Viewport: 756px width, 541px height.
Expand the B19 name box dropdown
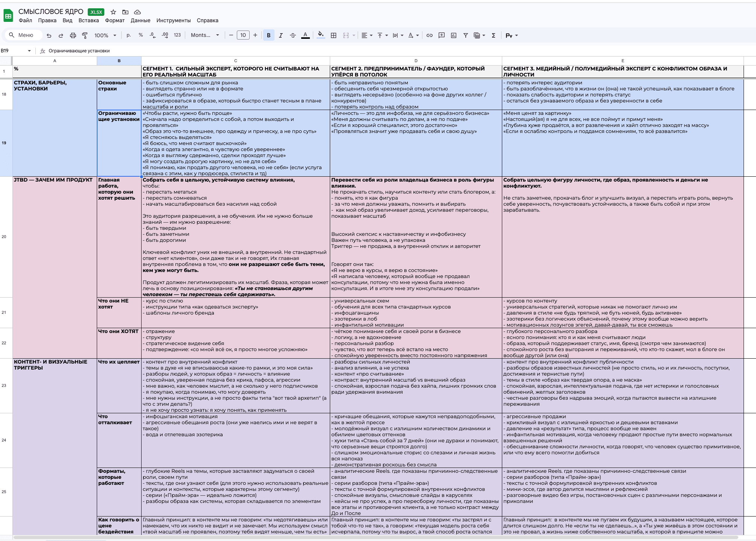(29, 51)
